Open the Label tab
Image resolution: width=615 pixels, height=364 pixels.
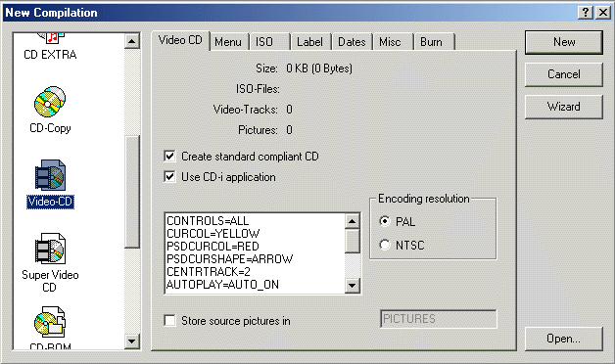[310, 42]
